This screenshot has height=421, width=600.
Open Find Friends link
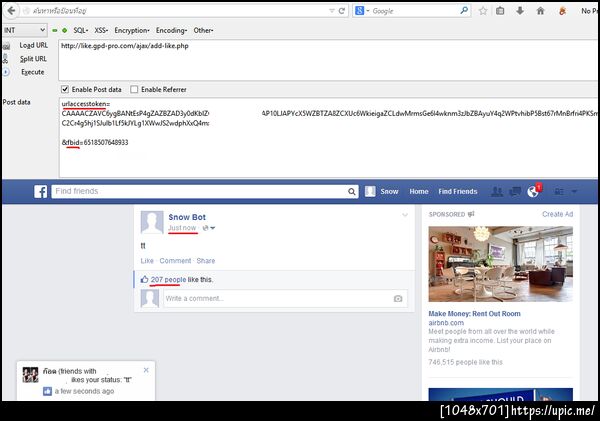pos(458,191)
